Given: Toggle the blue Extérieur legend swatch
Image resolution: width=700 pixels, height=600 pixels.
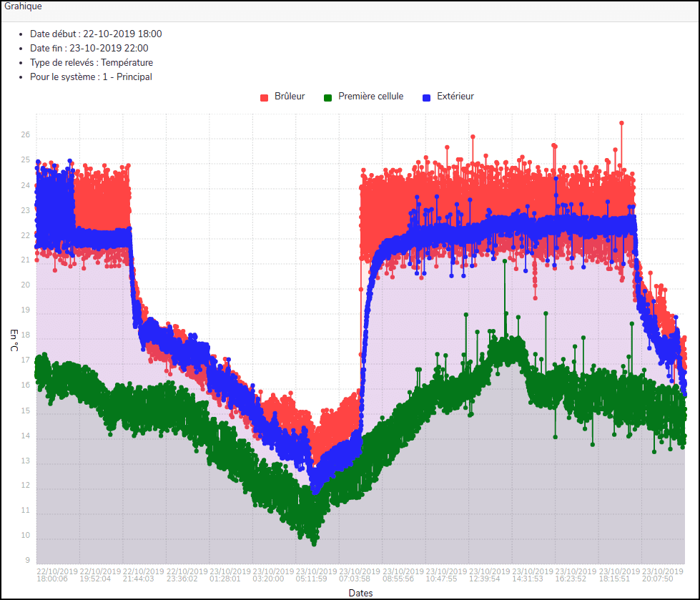Looking at the screenshot, I should tap(426, 97).
